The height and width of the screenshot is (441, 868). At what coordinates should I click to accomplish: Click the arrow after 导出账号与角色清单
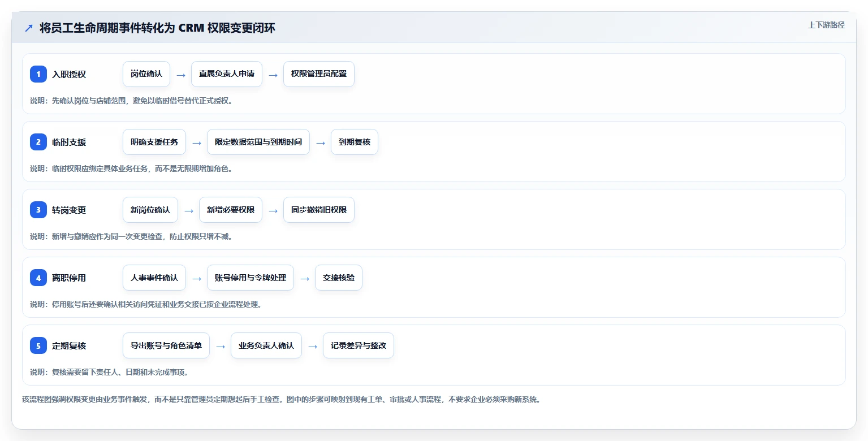click(221, 346)
